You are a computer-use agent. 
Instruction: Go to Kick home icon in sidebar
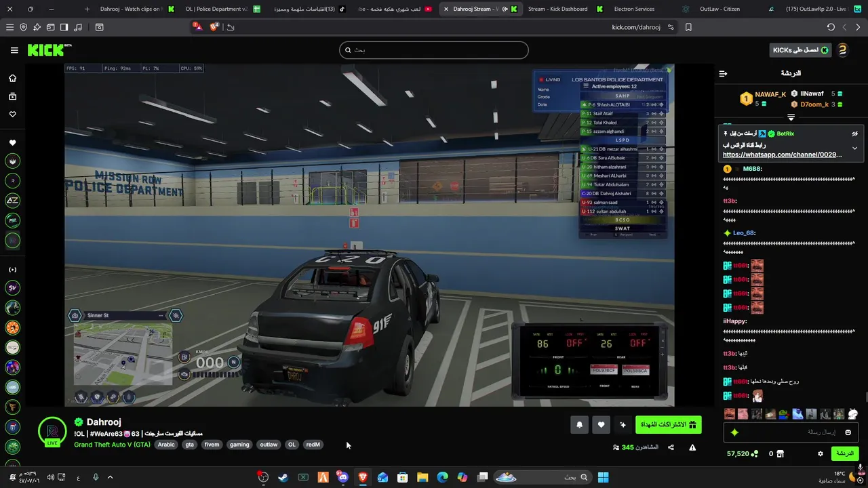coord(12,78)
